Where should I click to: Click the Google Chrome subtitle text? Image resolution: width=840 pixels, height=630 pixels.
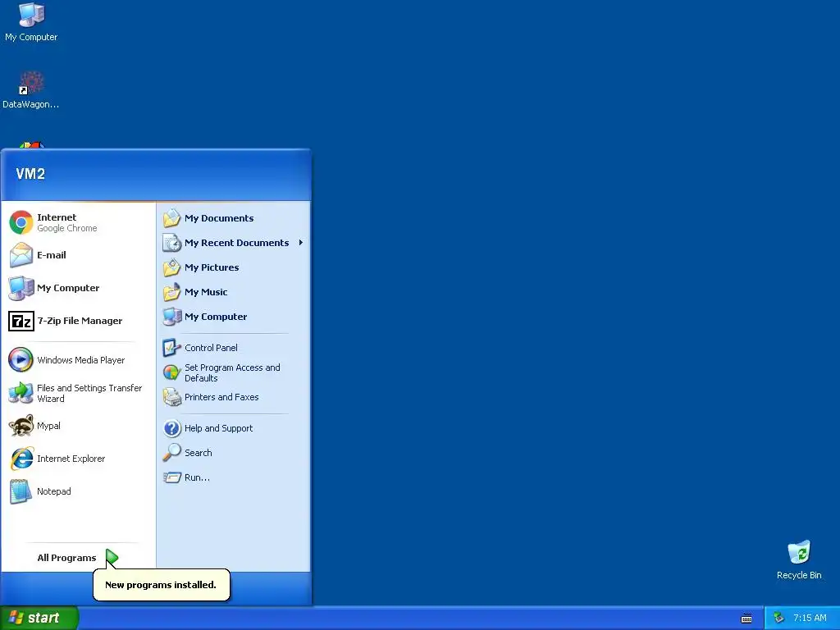67,228
